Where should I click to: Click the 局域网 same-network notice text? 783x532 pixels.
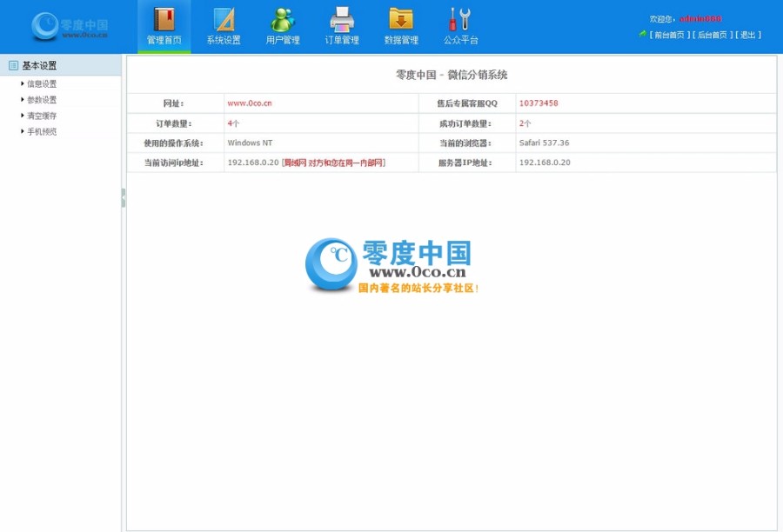click(x=333, y=163)
